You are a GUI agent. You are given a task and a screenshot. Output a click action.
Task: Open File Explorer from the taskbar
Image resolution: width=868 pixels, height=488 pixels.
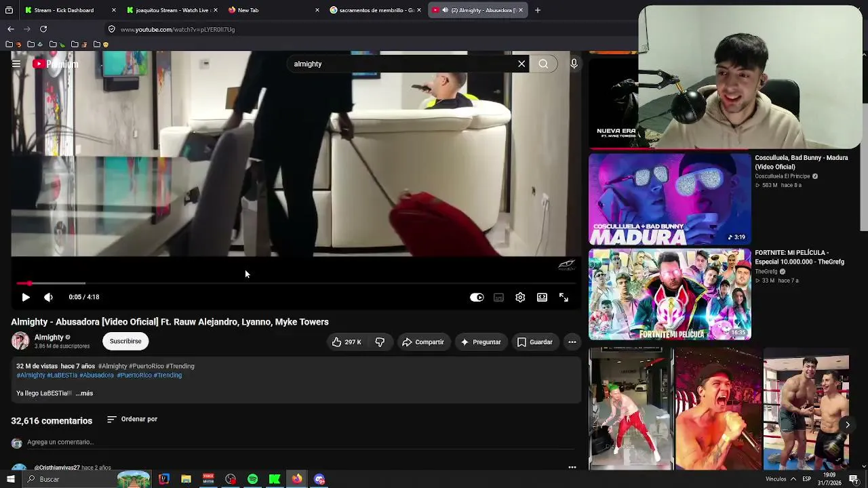click(186, 479)
